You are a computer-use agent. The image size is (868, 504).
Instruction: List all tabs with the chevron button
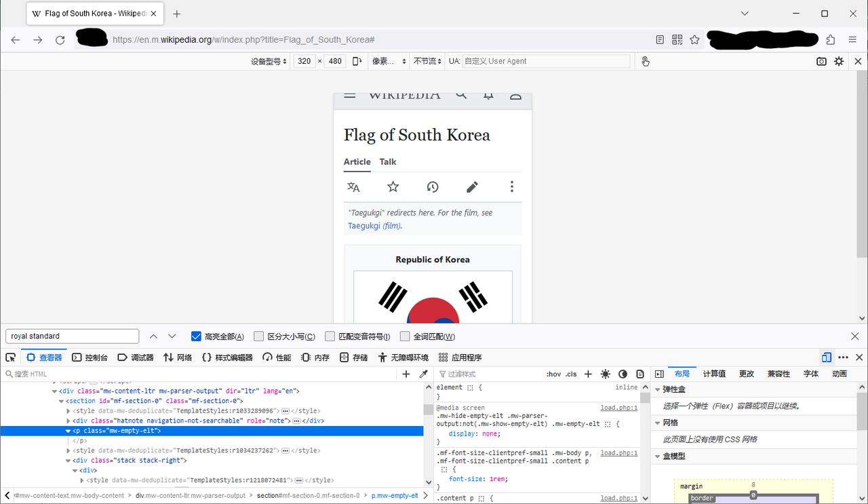[x=745, y=14]
